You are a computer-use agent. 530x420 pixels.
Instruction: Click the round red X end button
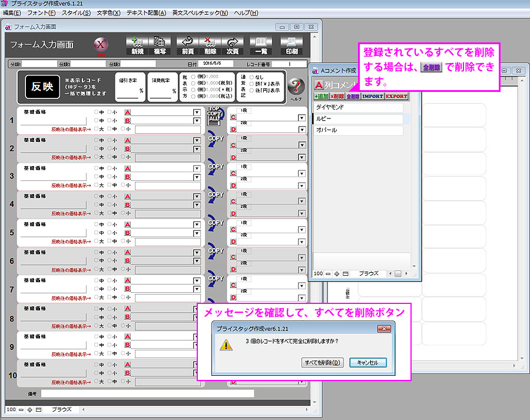pyautogui.click(x=101, y=45)
